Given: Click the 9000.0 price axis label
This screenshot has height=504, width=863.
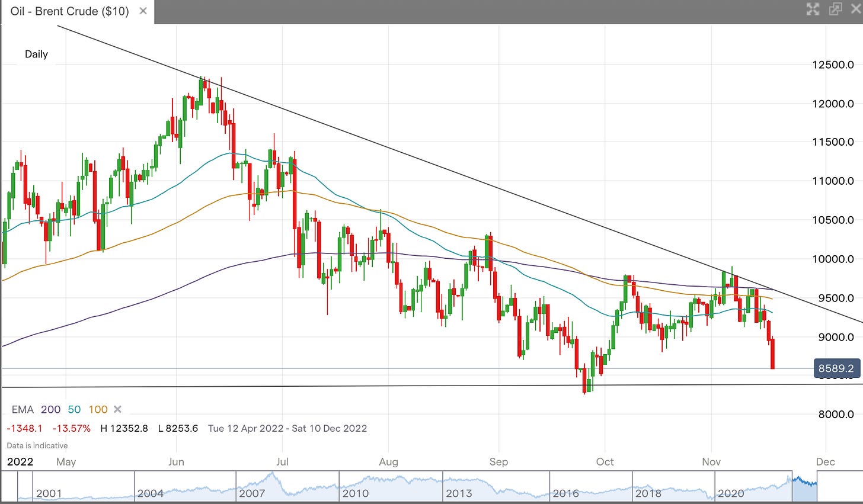Looking at the screenshot, I should (x=836, y=337).
